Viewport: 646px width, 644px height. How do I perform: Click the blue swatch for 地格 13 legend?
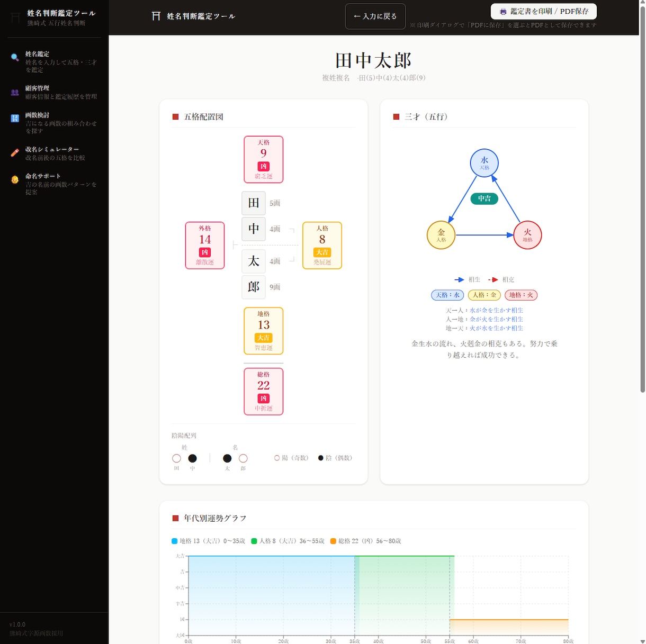[x=175, y=541]
